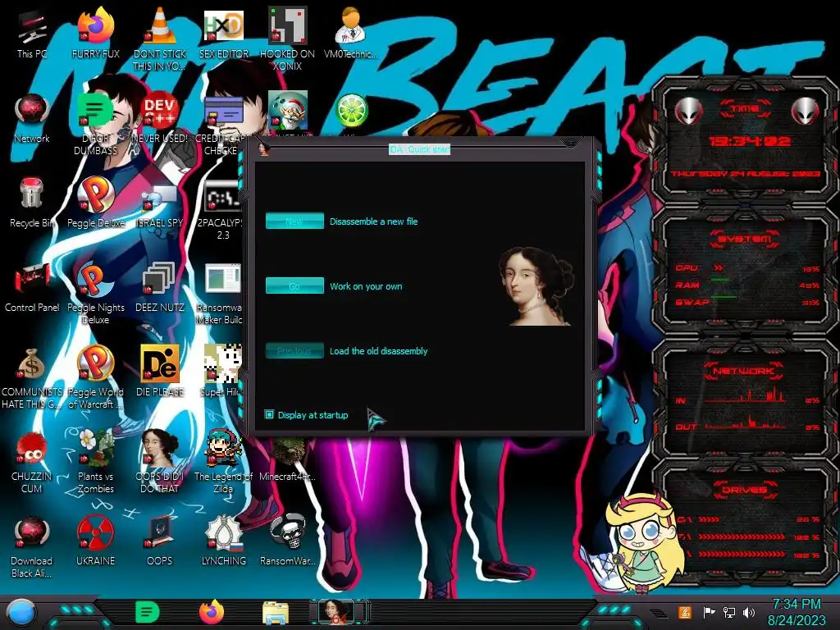This screenshot has height=630, width=840.
Task: Click the IDA icon in the dialog title bar
Action: (263, 149)
